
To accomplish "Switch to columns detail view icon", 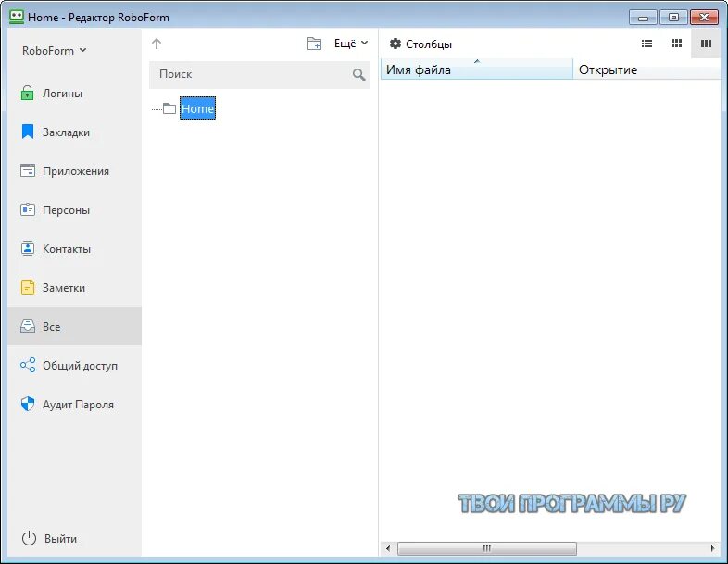I will (x=706, y=44).
